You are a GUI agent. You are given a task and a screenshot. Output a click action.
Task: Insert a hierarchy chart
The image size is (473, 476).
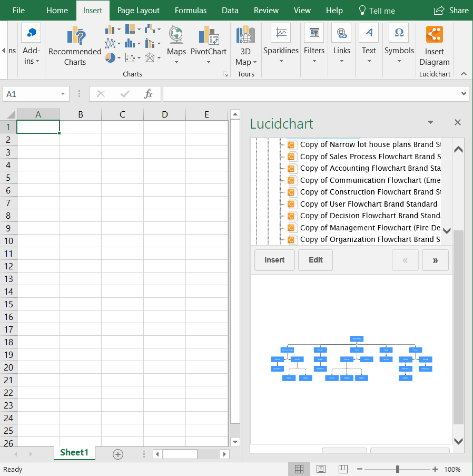pos(133,30)
